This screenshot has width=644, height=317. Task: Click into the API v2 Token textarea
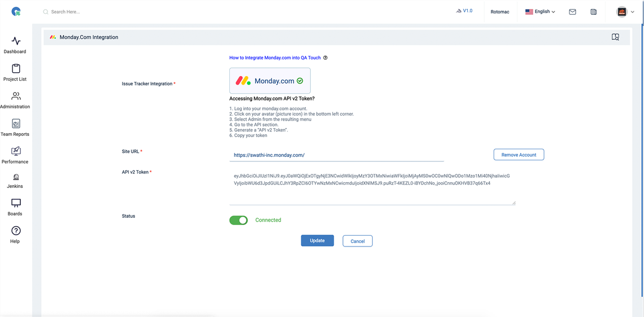(x=372, y=187)
